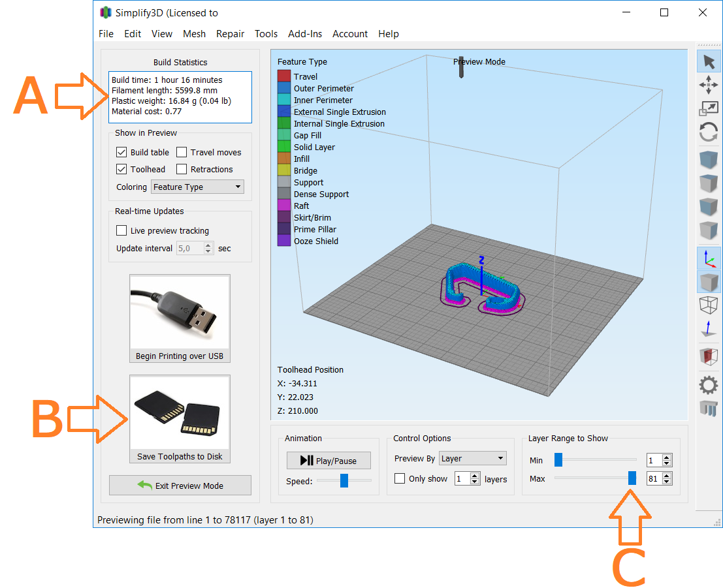
Task: Open the Tools menu
Action: click(266, 34)
